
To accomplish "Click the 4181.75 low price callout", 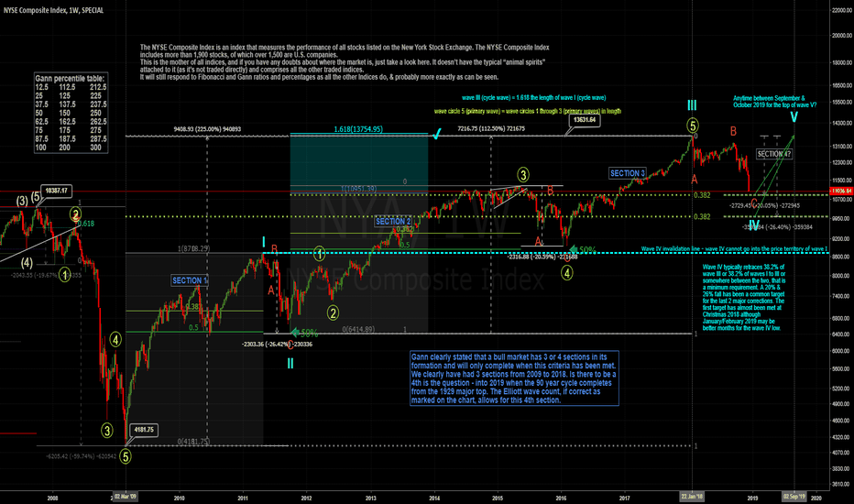I will [x=144, y=430].
